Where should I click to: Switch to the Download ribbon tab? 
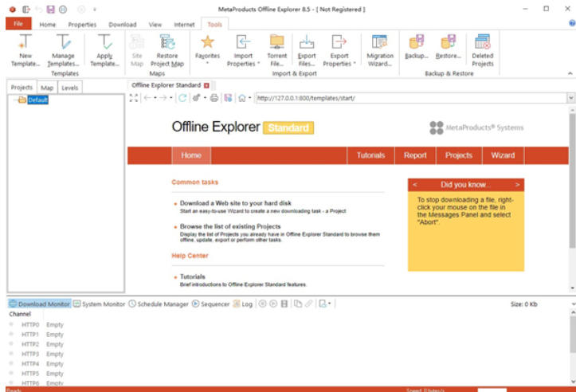click(123, 25)
